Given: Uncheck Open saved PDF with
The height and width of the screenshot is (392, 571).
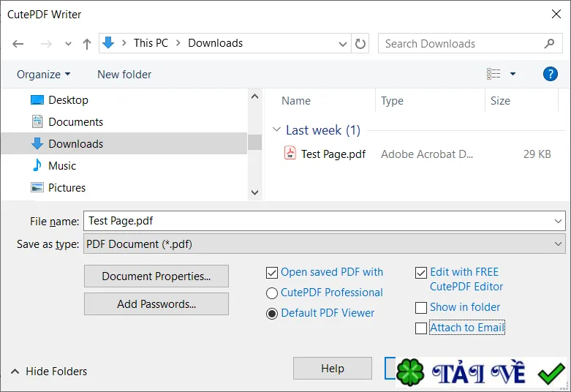Looking at the screenshot, I should pos(272,273).
